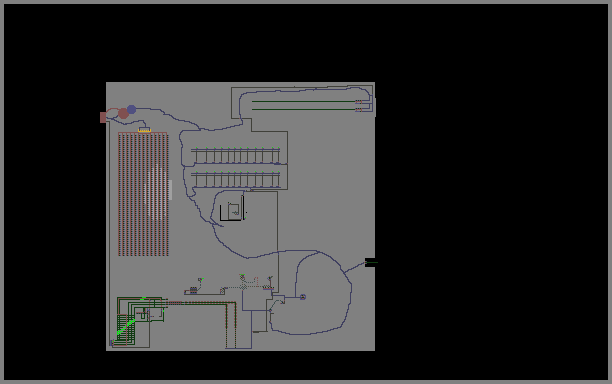Click the green-topped component above diamond junction

click(x=242, y=277)
